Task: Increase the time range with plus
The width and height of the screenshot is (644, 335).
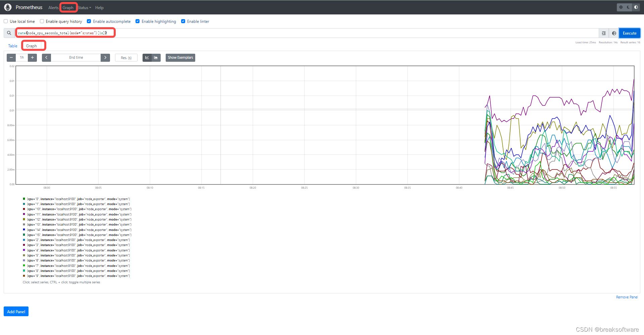Action: pyautogui.click(x=32, y=57)
